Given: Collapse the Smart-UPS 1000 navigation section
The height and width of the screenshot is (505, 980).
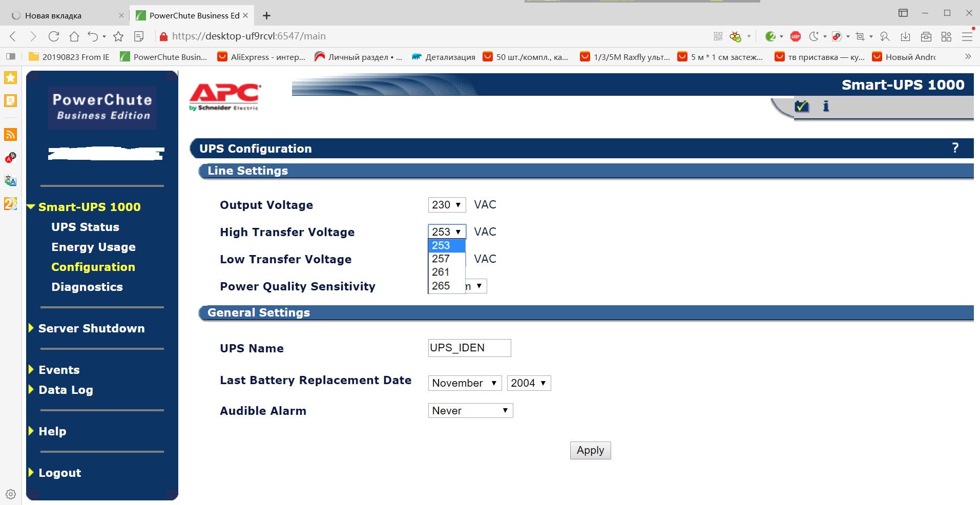Looking at the screenshot, I should pyautogui.click(x=31, y=207).
